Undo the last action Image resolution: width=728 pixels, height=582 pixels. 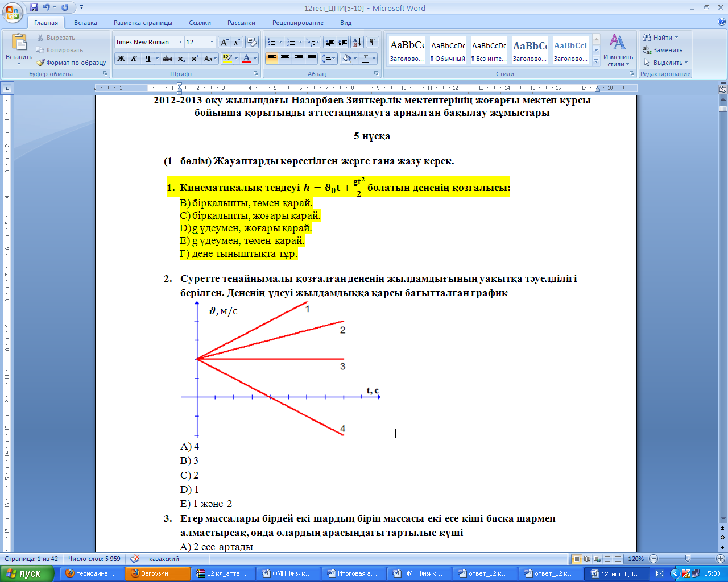pos(47,7)
